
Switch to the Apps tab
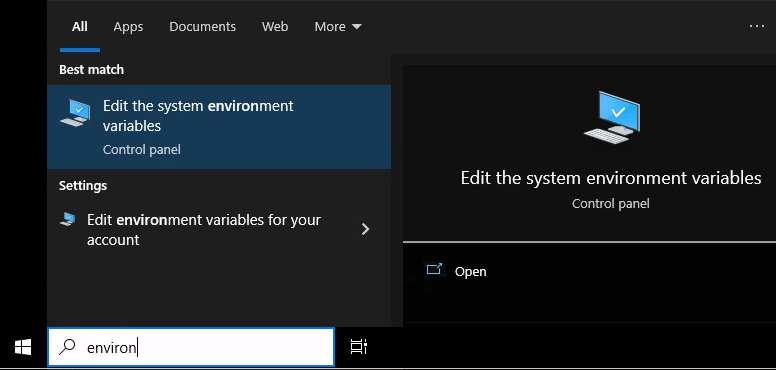coord(128,27)
